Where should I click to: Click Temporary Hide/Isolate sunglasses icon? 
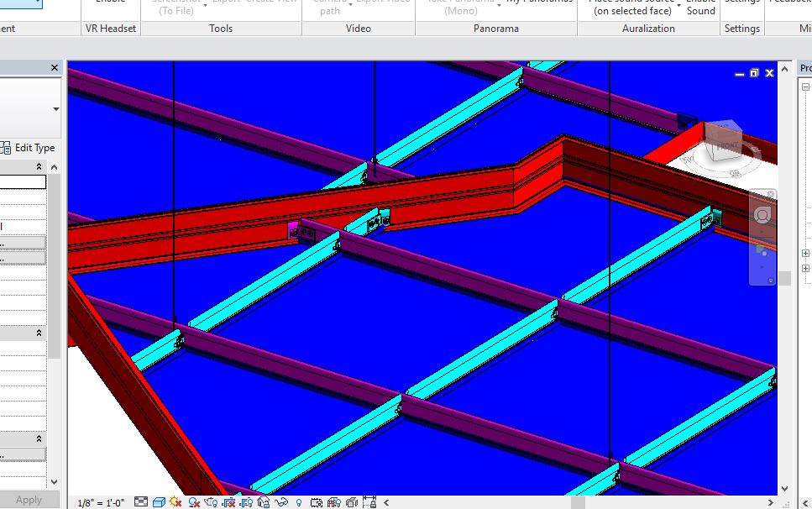(x=281, y=502)
